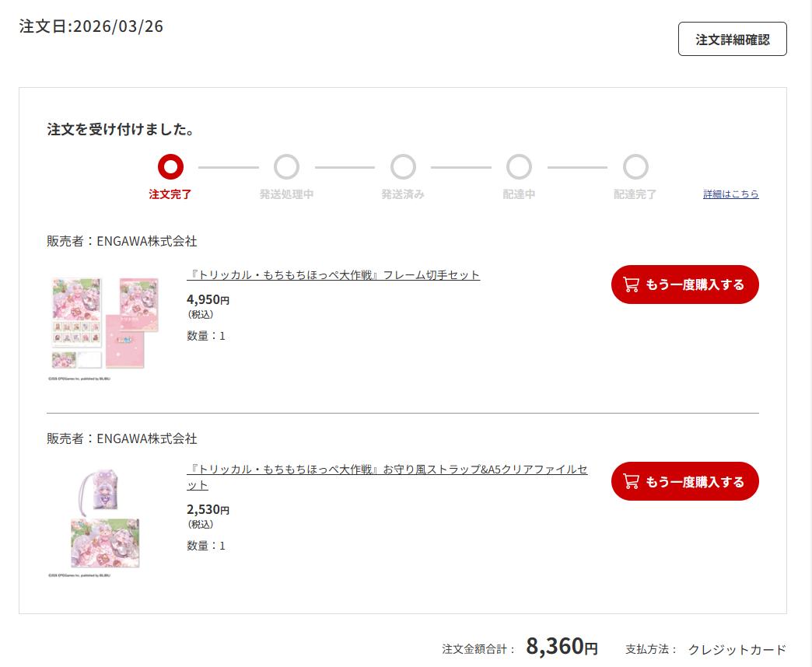Click the 注文完了 progress step circle
Viewport: 812px width, 667px height.
point(170,166)
